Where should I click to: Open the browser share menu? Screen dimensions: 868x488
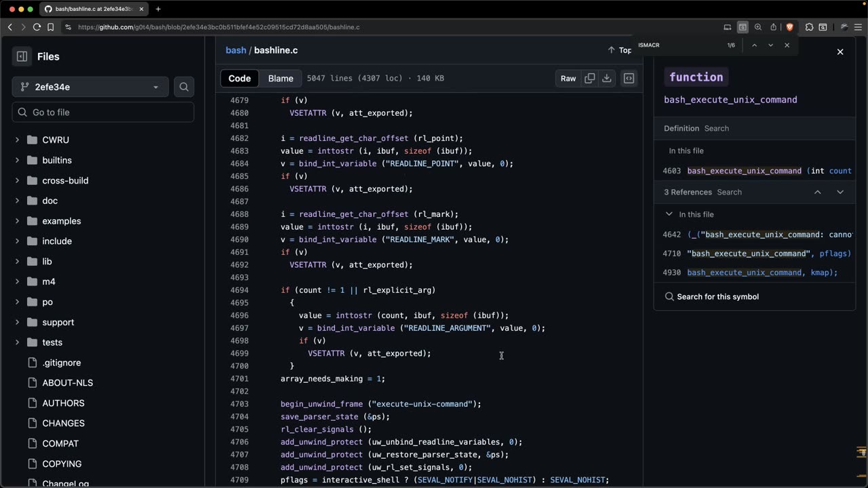point(773,27)
